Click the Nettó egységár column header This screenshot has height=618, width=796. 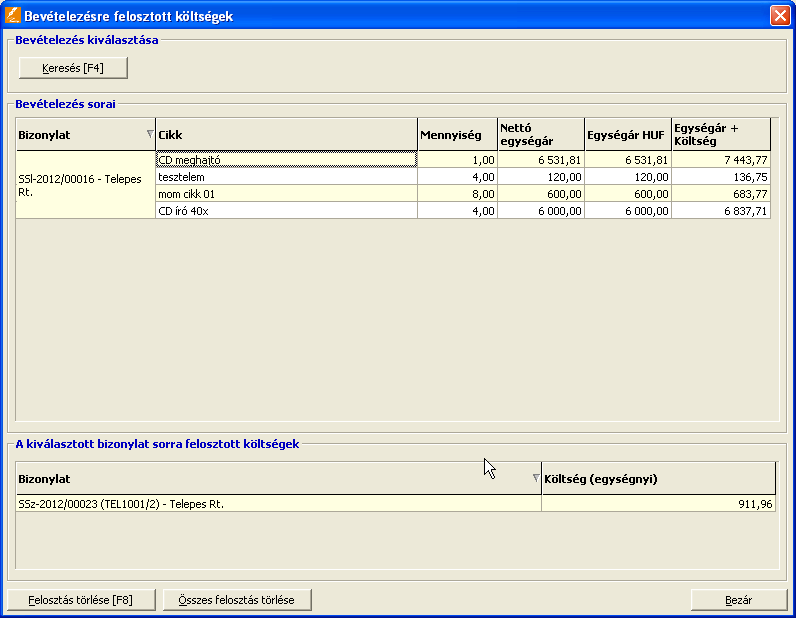pos(541,135)
